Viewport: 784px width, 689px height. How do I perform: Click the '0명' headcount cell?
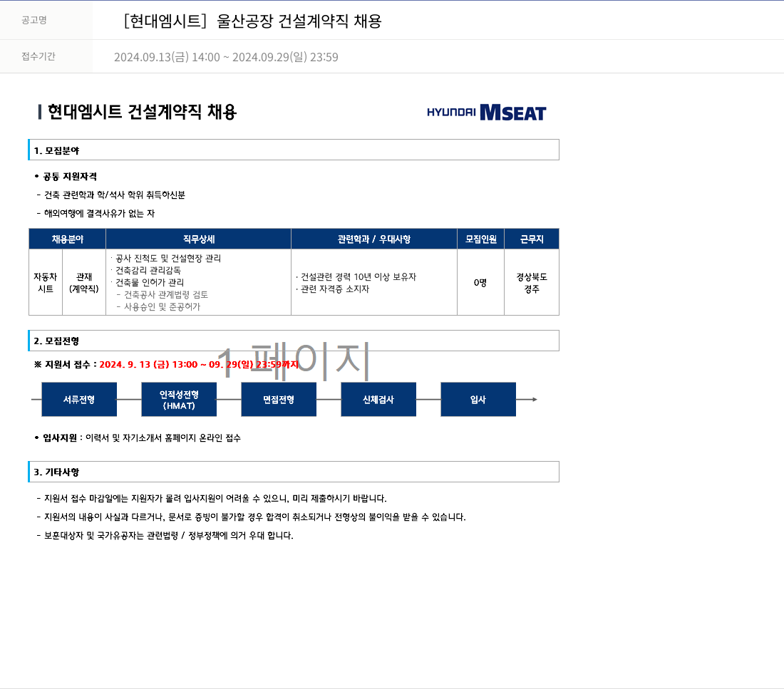[x=480, y=282]
